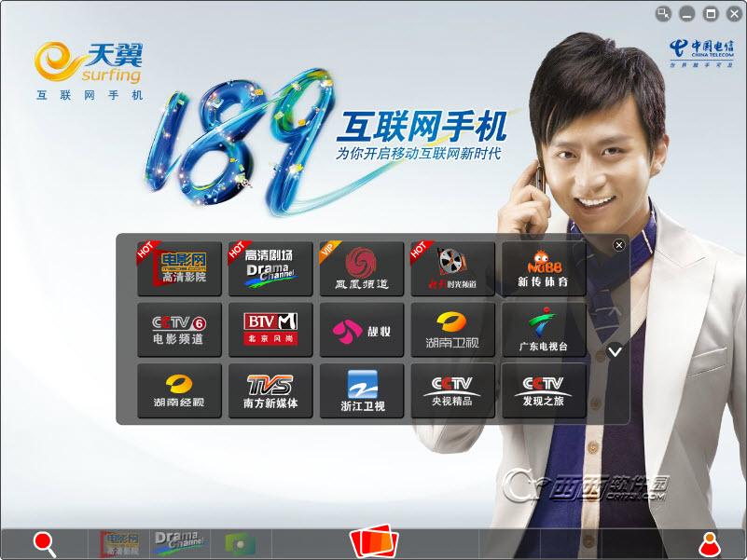Select the CCTV 发现之旅 tile
747x560 pixels.
coord(544,391)
